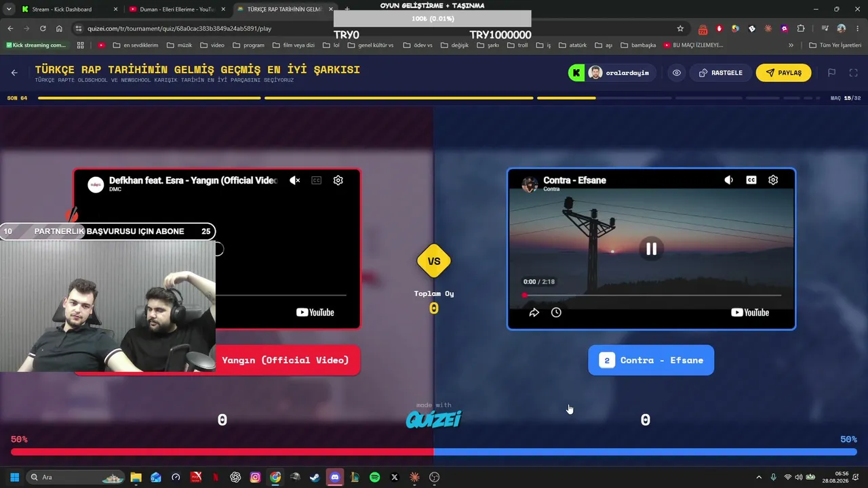
Task: Click the RASTGELE random button
Action: click(720, 73)
